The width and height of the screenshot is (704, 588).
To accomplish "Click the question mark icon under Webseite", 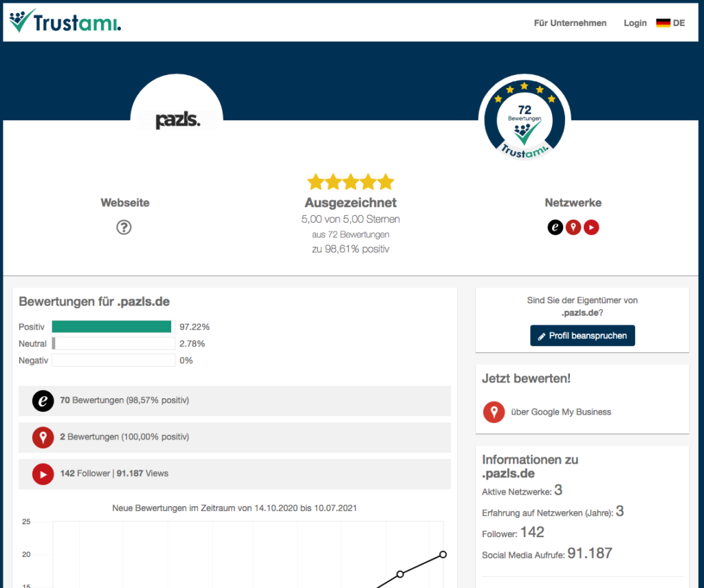I will [124, 228].
